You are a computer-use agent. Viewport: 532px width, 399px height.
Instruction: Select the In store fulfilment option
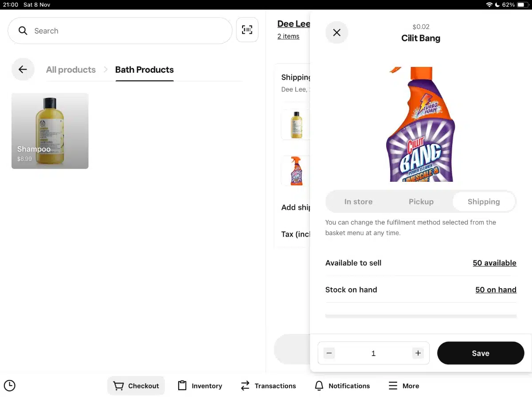point(359,201)
